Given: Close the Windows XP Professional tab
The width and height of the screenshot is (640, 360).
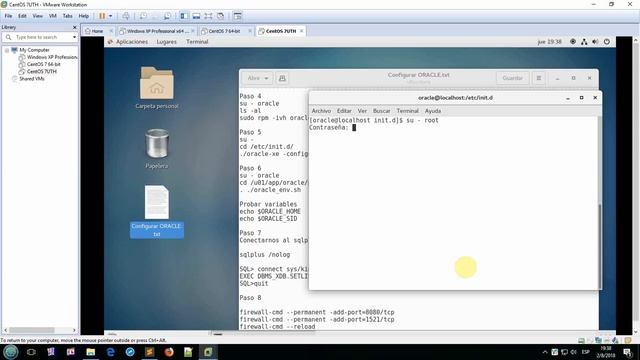Looking at the screenshot, I should pyautogui.click(x=193, y=31).
